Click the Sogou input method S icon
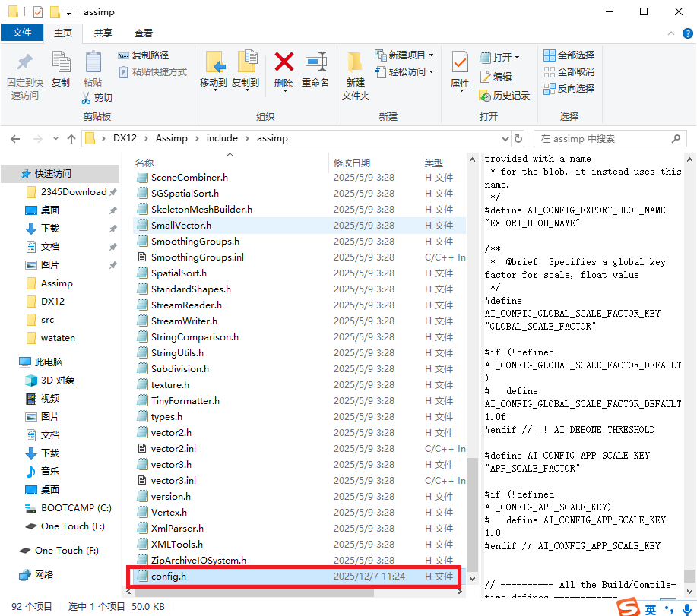This screenshot has width=697, height=616. tap(628, 607)
